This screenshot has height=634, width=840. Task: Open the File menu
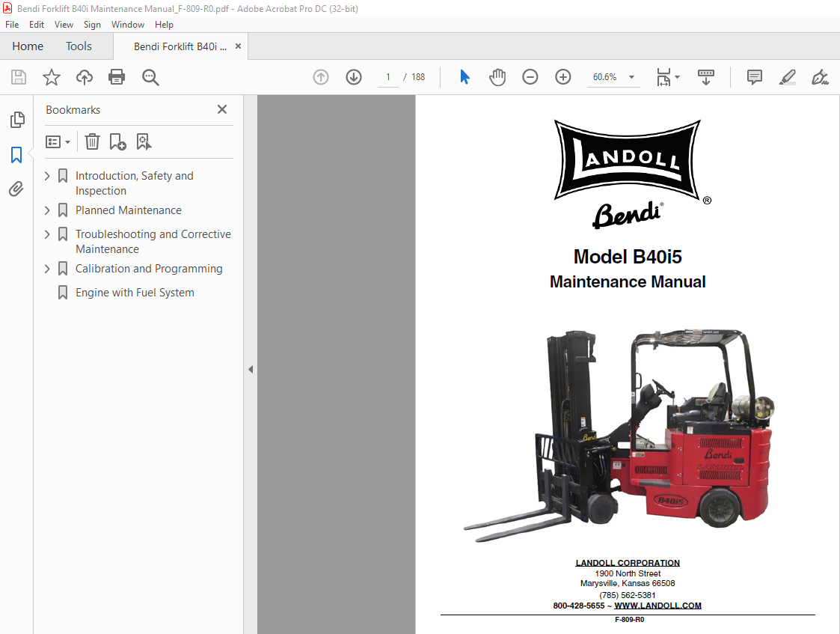(12, 25)
